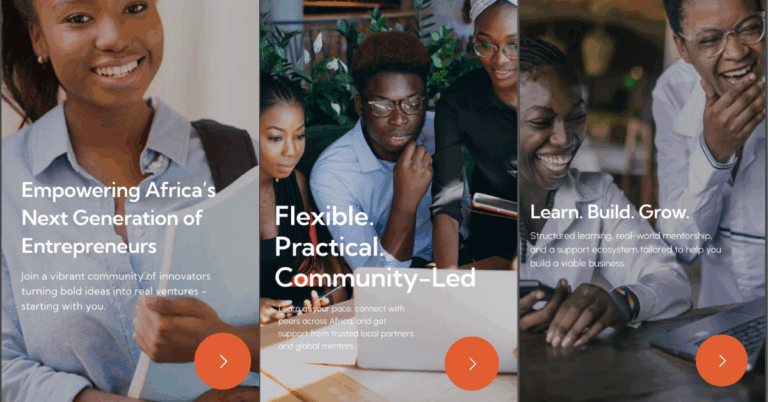Select the Learn. Build. Grow. heading
The image size is (768, 402).
point(609,212)
